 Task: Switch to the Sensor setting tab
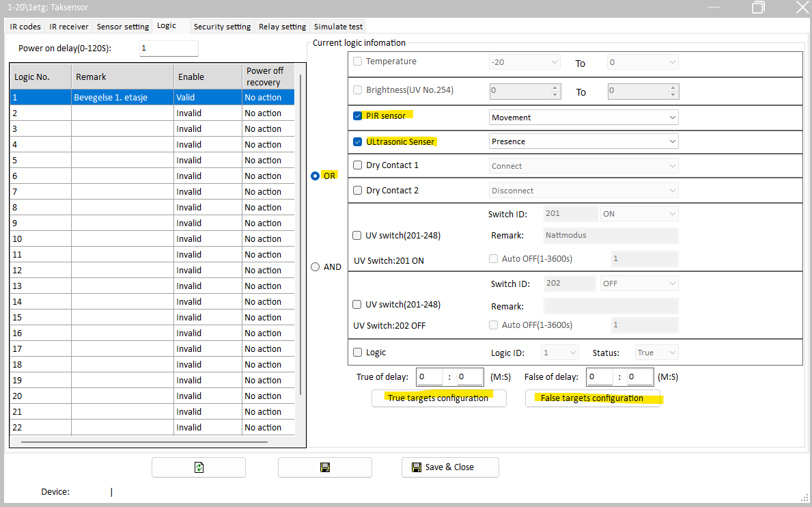click(123, 27)
